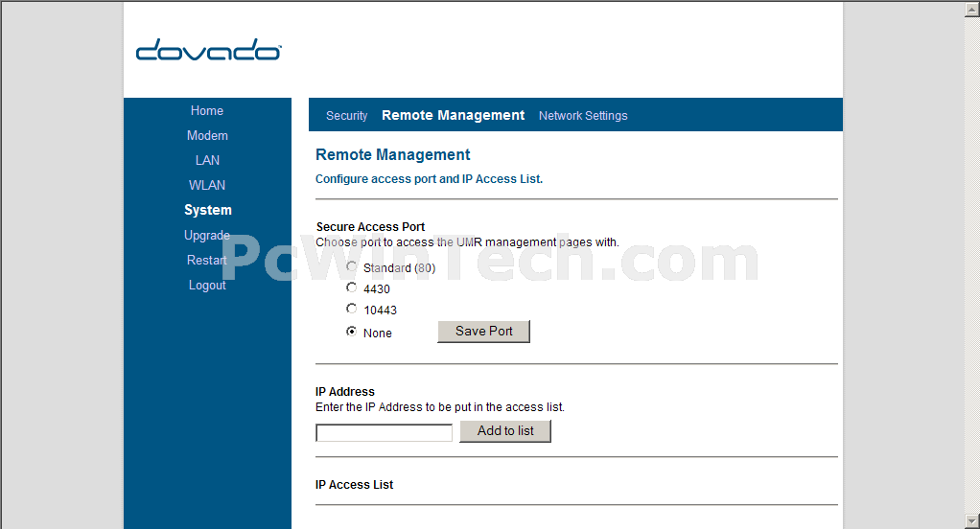Screen dimensions: 980x529
Task: Open the Home page in the sidebar
Action: [x=207, y=110]
